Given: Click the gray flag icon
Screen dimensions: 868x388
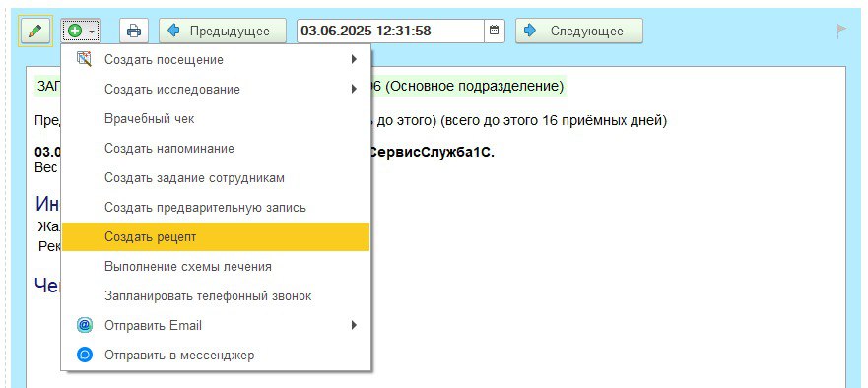Looking at the screenshot, I should click(842, 31).
